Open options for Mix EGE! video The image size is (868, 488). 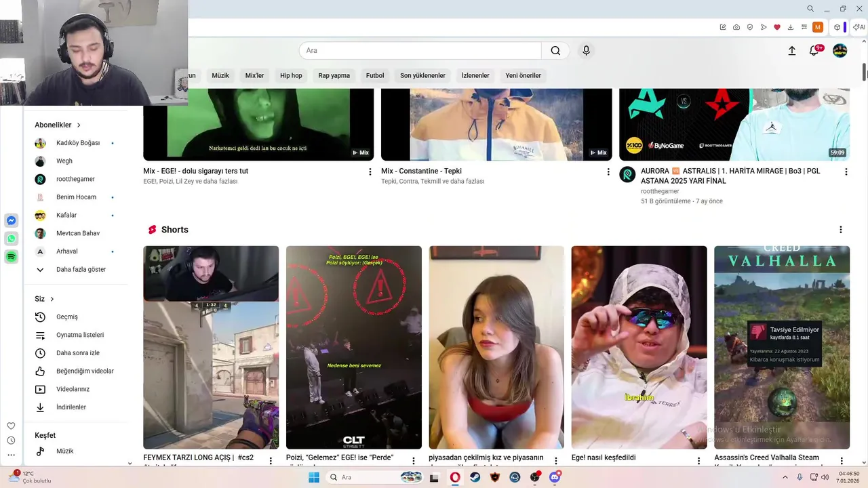[x=370, y=171]
